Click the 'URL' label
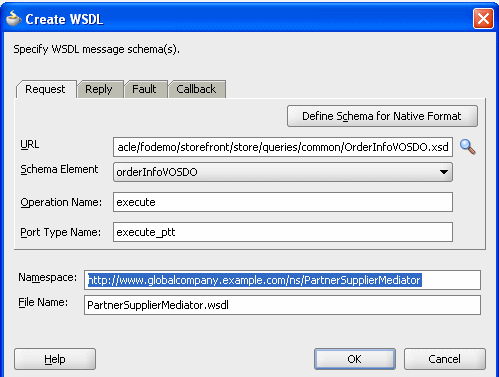The width and height of the screenshot is (499, 377). click(30, 144)
